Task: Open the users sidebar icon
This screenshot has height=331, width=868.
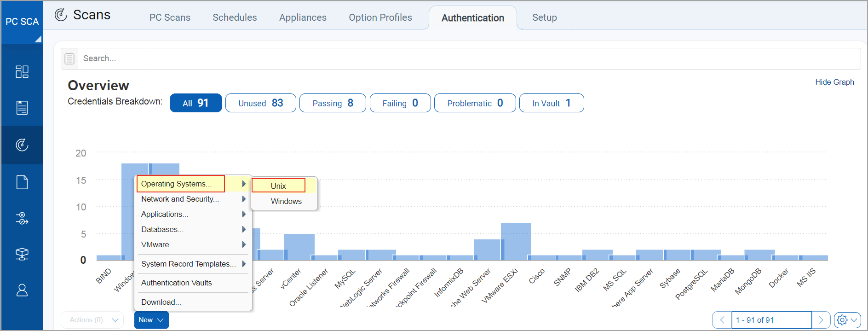Action: 22,290
